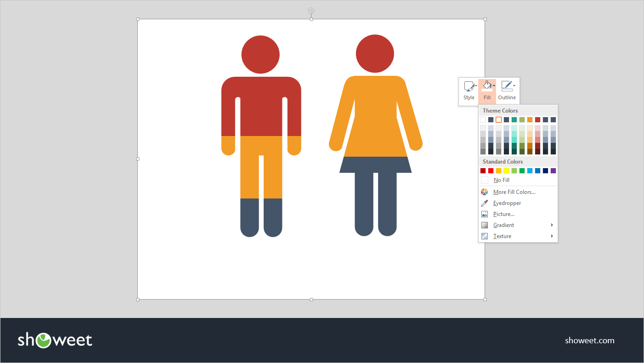Pick the Eyedropper tool from the fill menu
The image size is (644, 363).
click(x=507, y=203)
